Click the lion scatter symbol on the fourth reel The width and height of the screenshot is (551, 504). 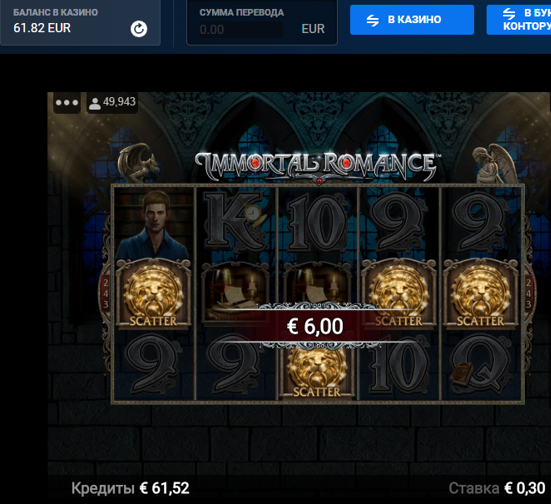pos(398,294)
